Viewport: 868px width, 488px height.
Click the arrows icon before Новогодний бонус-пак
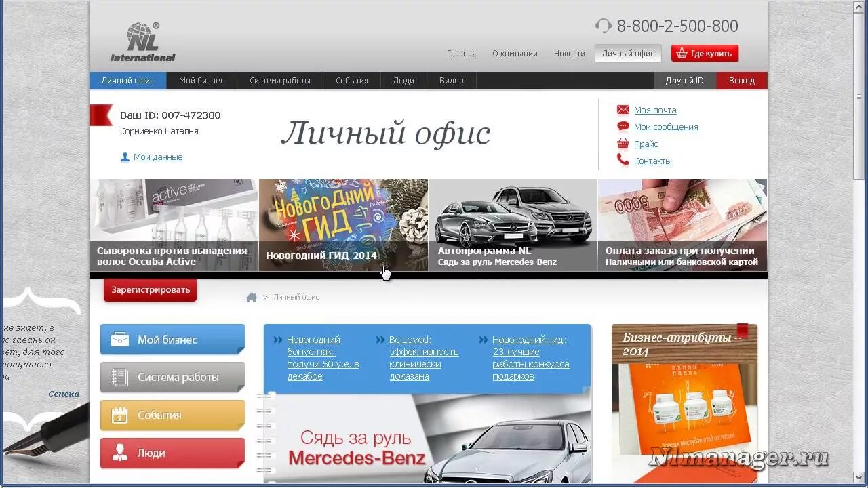click(278, 340)
